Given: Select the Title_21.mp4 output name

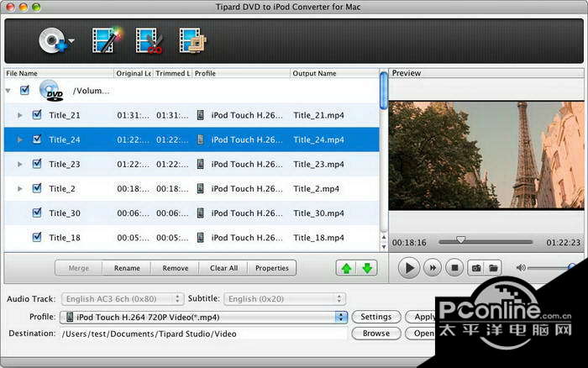Looking at the screenshot, I should click(x=318, y=115).
